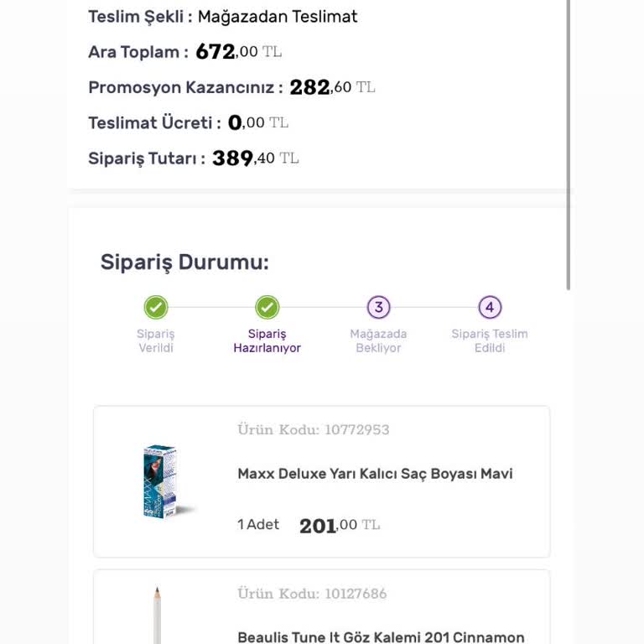Image resolution: width=644 pixels, height=644 pixels.
Task: Click the Sipariş Durumu heading
Action: point(184,262)
